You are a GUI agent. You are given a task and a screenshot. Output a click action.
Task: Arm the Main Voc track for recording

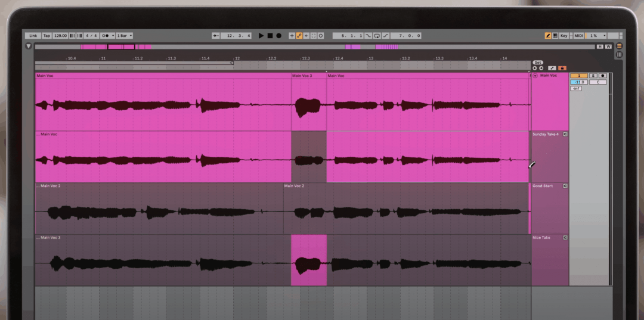pos(602,76)
